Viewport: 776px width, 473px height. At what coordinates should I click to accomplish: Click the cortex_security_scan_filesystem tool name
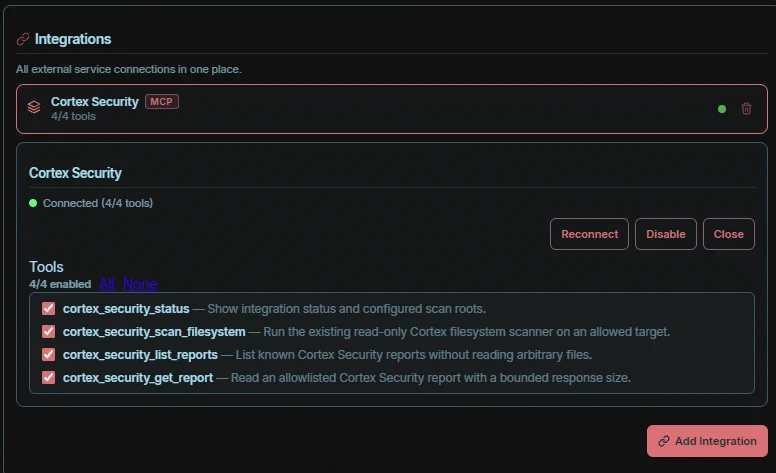coord(154,331)
